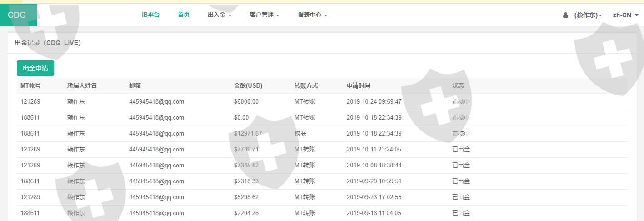Click the MT帐号 column header
This screenshot has height=221, width=644.
pyautogui.click(x=30, y=85)
